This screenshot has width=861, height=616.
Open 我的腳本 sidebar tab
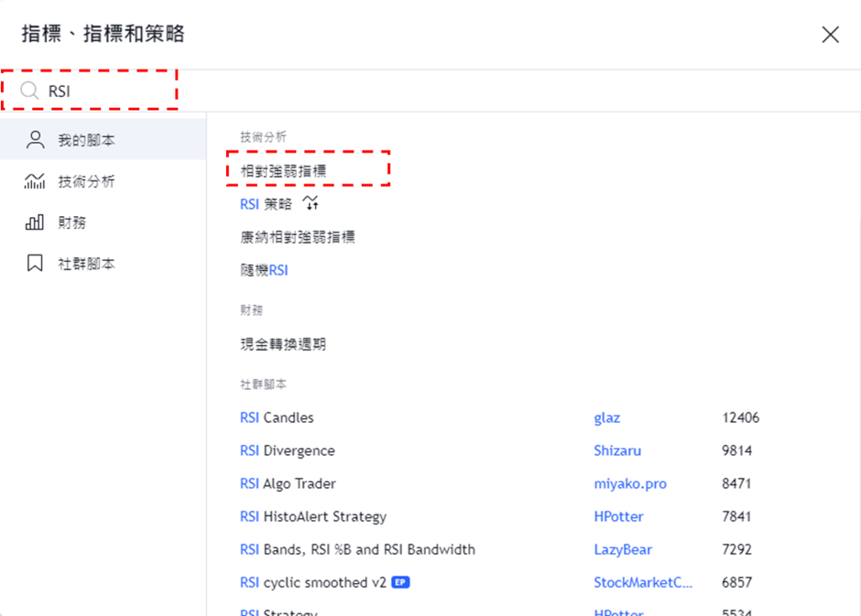pos(86,140)
